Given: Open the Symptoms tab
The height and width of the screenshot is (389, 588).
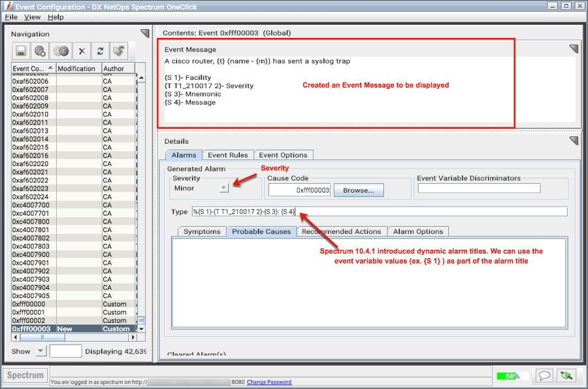Looking at the screenshot, I should 202,231.
